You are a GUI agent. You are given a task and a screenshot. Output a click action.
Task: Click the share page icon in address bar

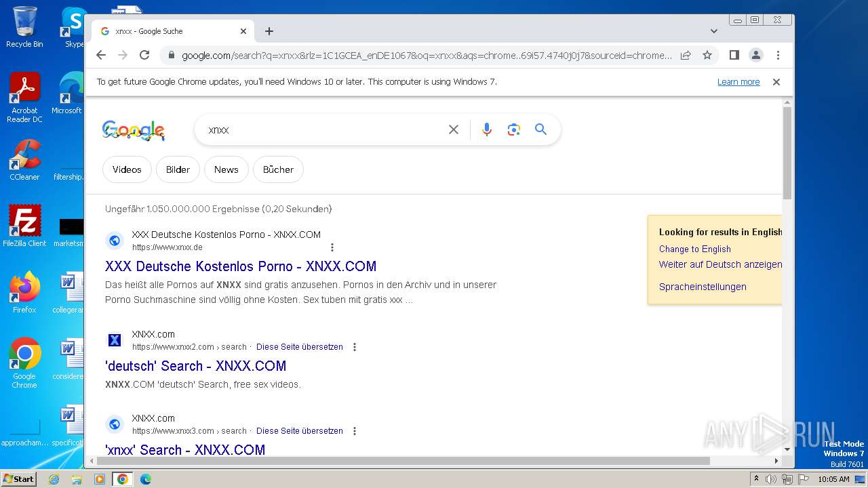[686, 55]
